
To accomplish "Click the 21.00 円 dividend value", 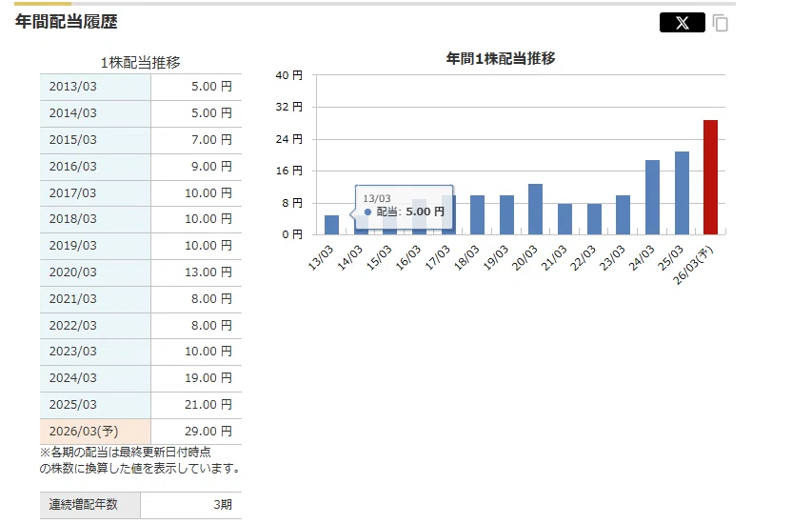I will click(x=208, y=405).
